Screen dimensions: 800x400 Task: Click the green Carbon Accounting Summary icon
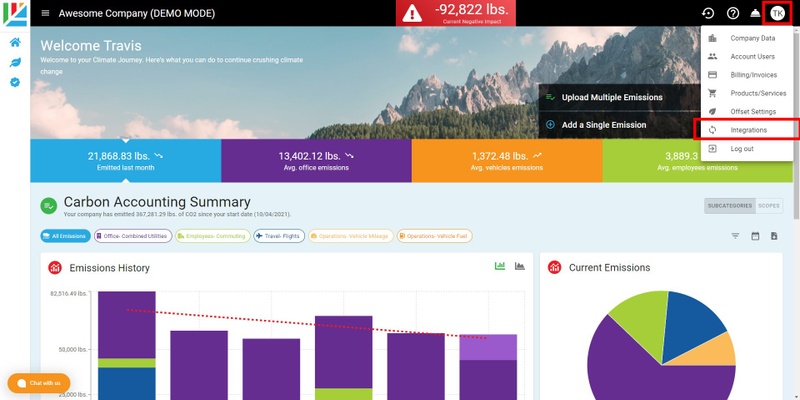pyautogui.click(x=48, y=206)
